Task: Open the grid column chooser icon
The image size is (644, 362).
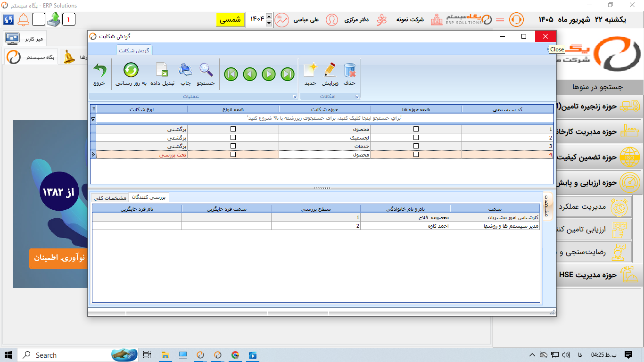Action: (x=93, y=109)
